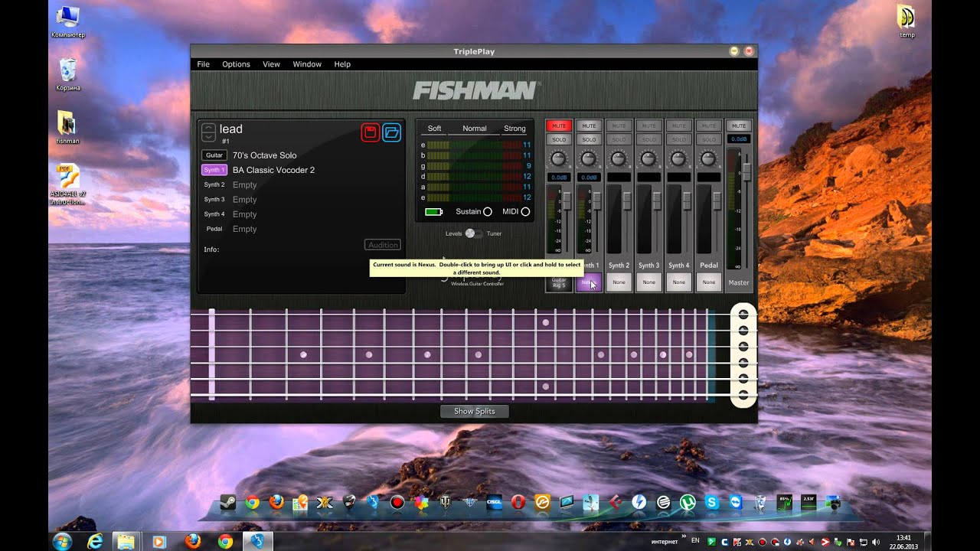Open the Opera icon in the dock
Image resolution: width=980 pixels, height=551 pixels.
point(518,503)
